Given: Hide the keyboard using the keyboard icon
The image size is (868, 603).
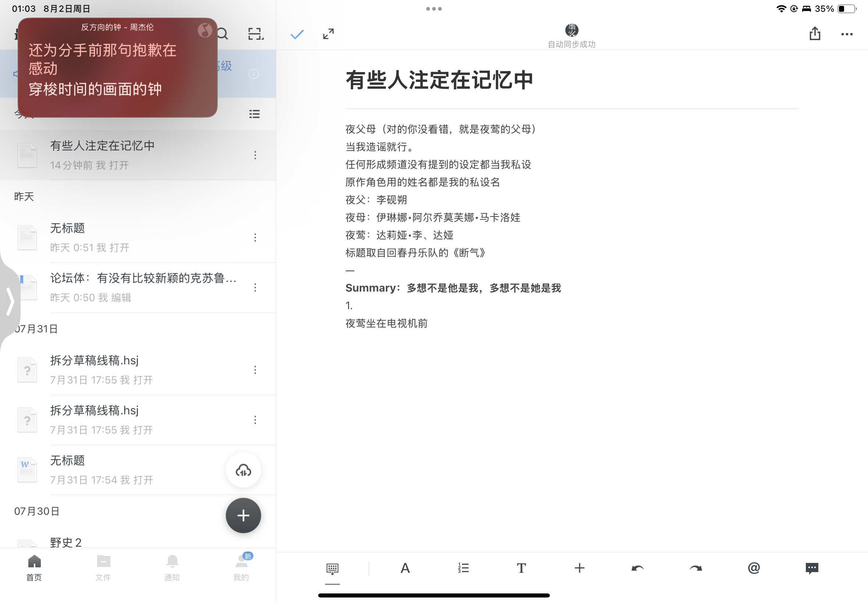Looking at the screenshot, I should coord(332,568).
